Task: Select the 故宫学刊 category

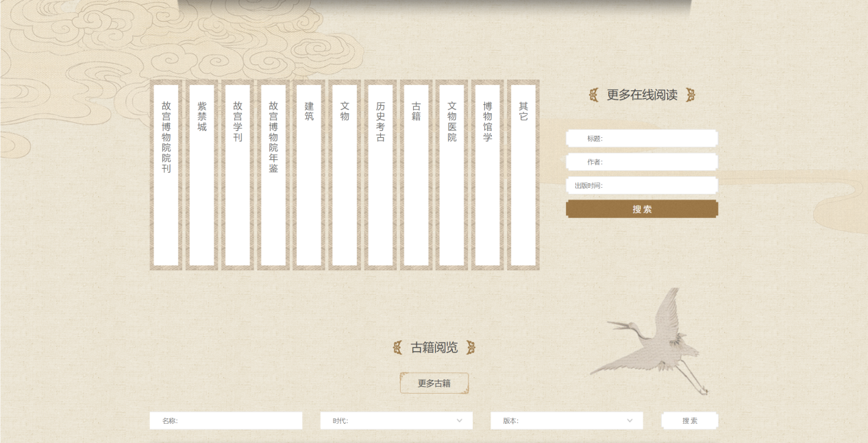Action: pos(238,175)
